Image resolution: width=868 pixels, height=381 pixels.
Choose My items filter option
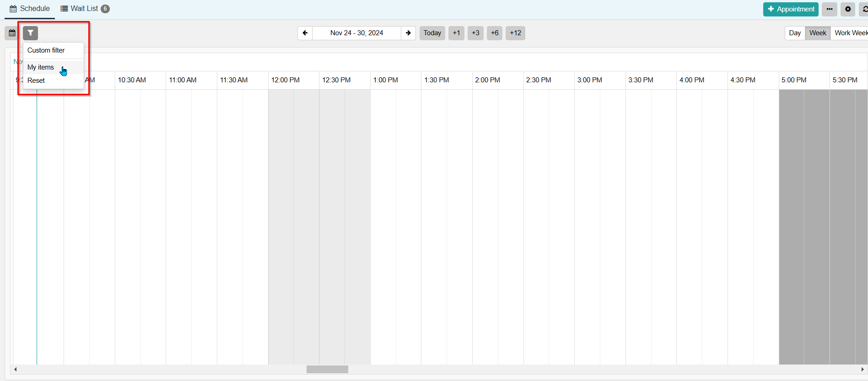coord(41,67)
